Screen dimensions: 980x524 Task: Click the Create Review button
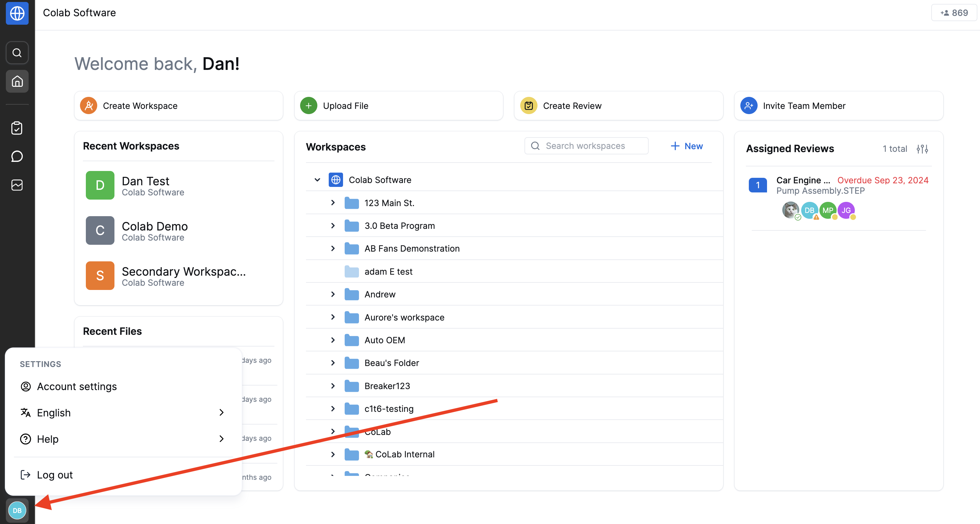pos(618,106)
